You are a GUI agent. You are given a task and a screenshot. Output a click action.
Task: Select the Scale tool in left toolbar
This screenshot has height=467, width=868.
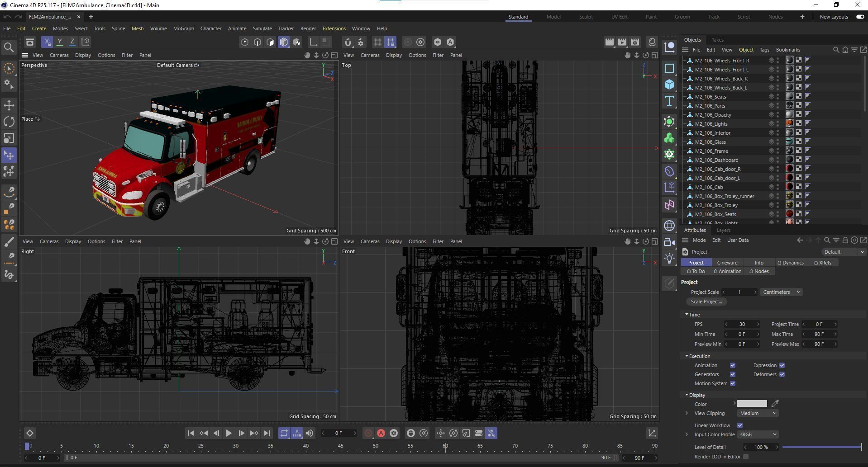(9, 138)
